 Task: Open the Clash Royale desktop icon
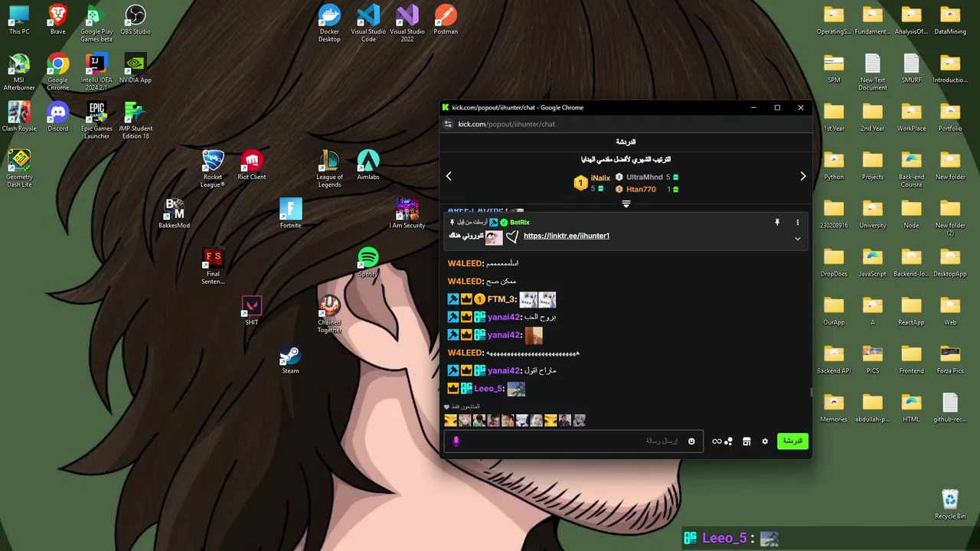tap(19, 117)
